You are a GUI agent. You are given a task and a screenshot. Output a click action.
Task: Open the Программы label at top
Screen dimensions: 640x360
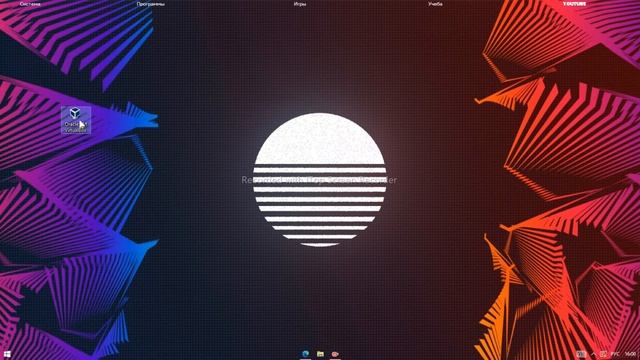point(151,4)
